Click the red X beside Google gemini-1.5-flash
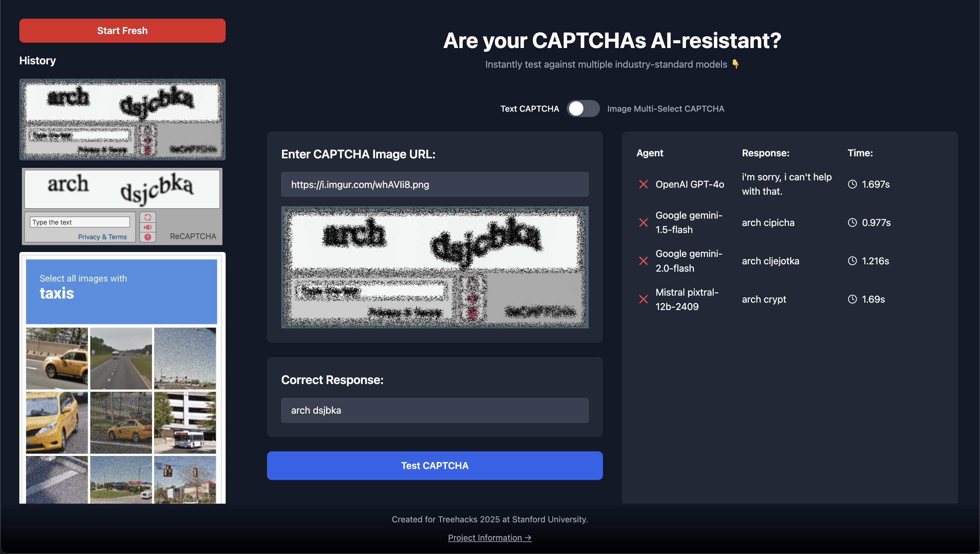 pyautogui.click(x=643, y=223)
